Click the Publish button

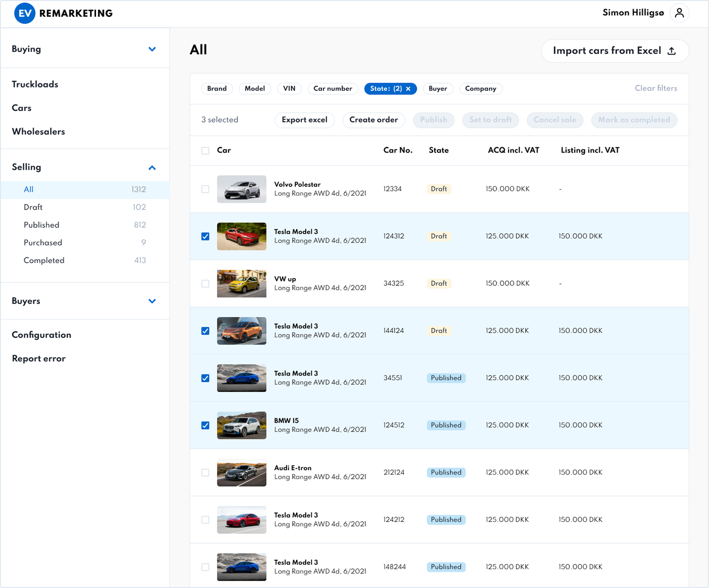click(x=434, y=120)
